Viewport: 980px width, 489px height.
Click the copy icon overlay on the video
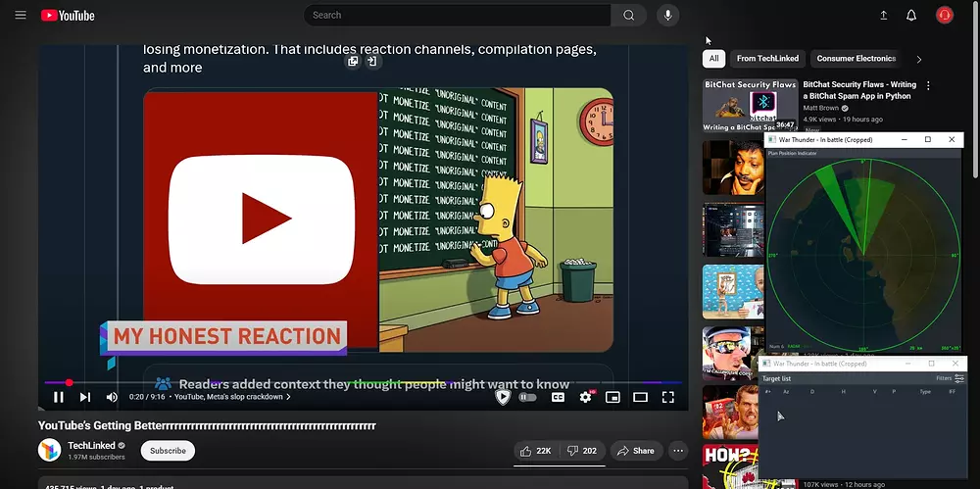pyautogui.click(x=353, y=62)
